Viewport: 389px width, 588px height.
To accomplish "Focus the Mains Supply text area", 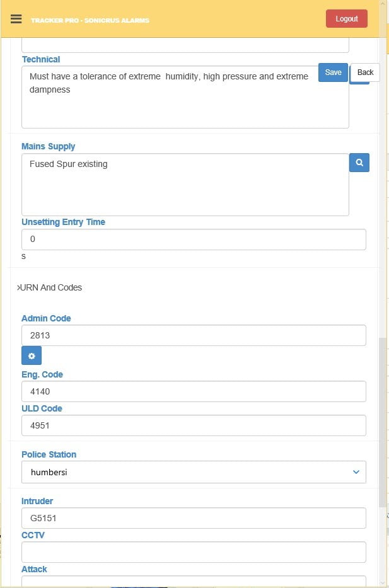I will click(x=185, y=185).
